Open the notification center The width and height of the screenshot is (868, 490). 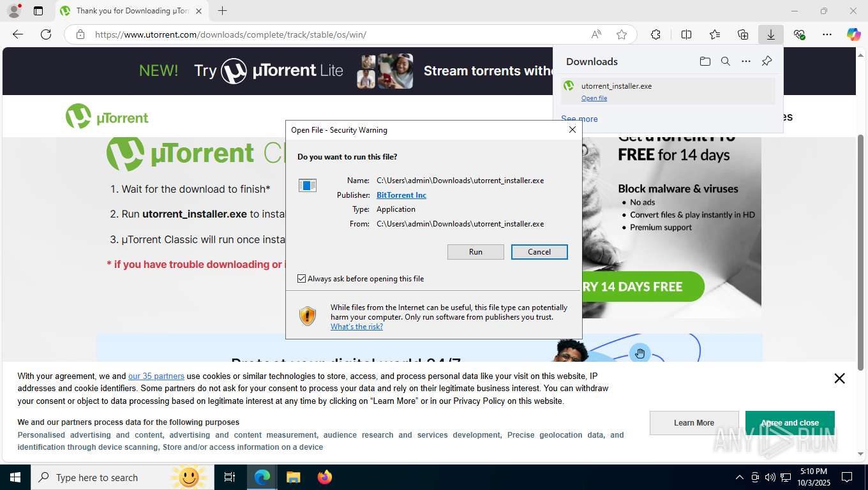click(847, 477)
